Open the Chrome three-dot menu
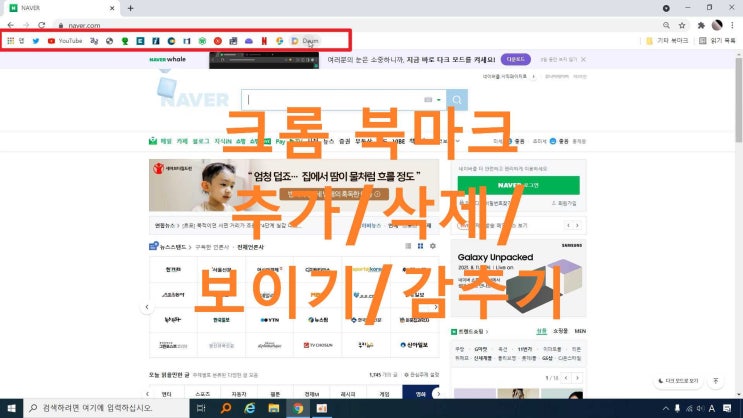The width and height of the screenshot is (743, 418). click(733, 25)
